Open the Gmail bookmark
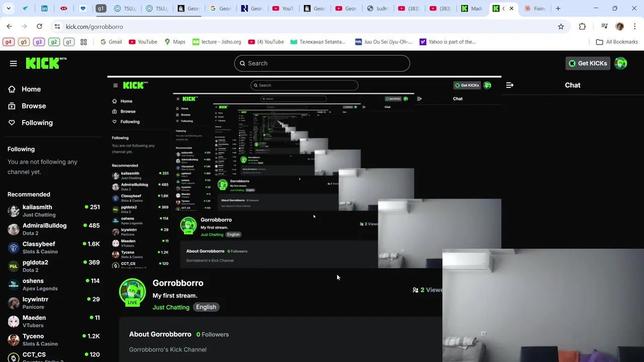The width and height of the screenshot is (644, 362). [111, 42]
